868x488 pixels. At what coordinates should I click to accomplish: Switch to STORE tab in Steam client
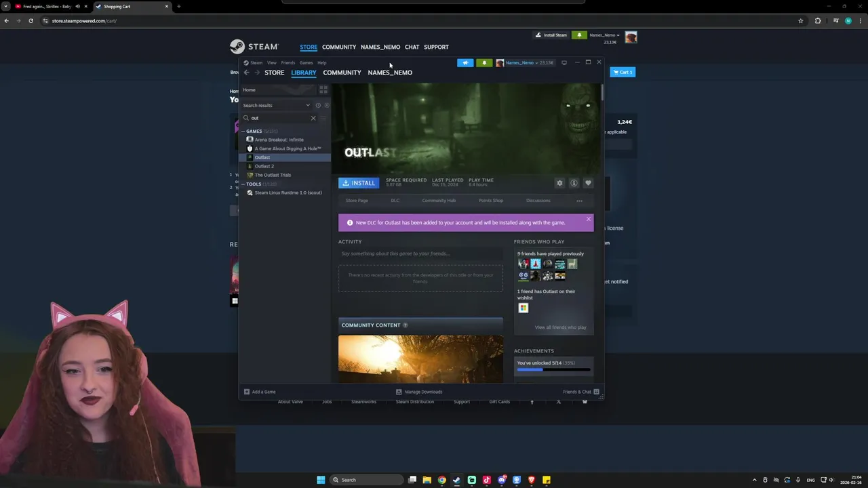[x=275, y=73]
